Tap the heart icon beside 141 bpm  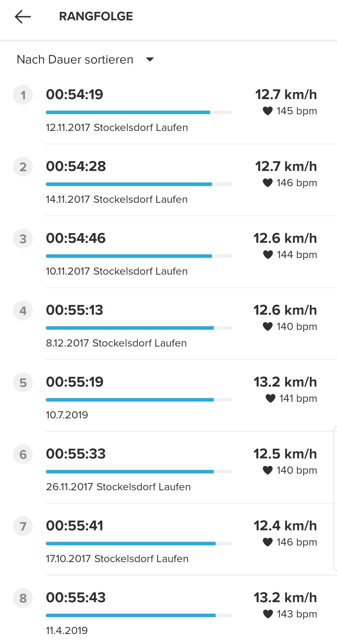pos(270,398)
